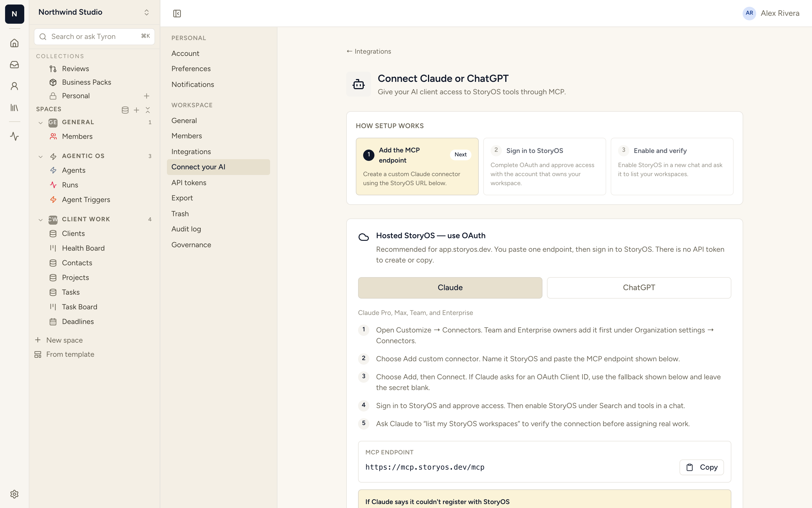Collapse the GENERAL space

coord(41,123)
